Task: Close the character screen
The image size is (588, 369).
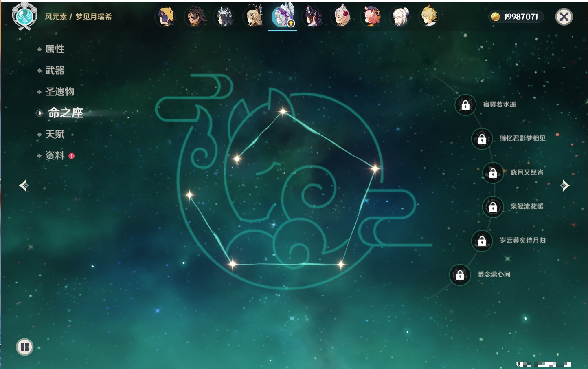Action: 564,17
